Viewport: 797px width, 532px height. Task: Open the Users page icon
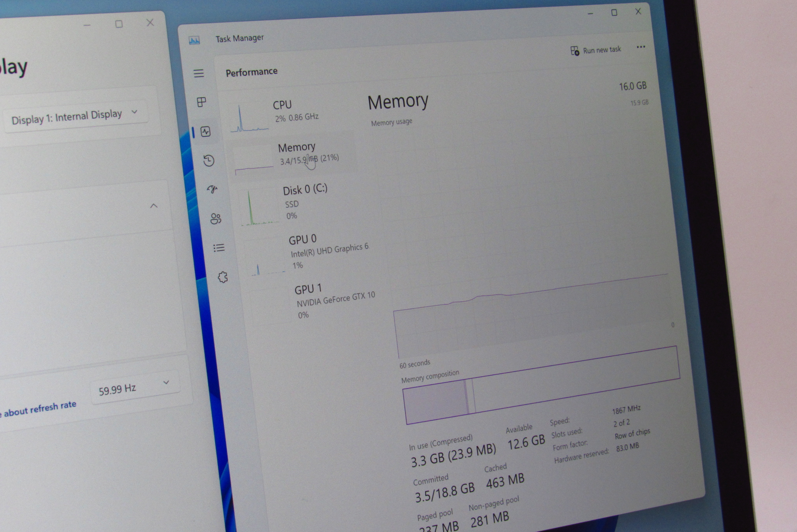coord(216,219)
